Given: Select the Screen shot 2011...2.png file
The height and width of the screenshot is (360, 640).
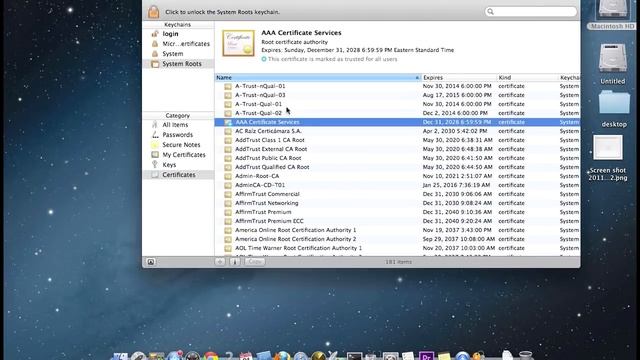Looking at the screenshot, I should point(608,158).
